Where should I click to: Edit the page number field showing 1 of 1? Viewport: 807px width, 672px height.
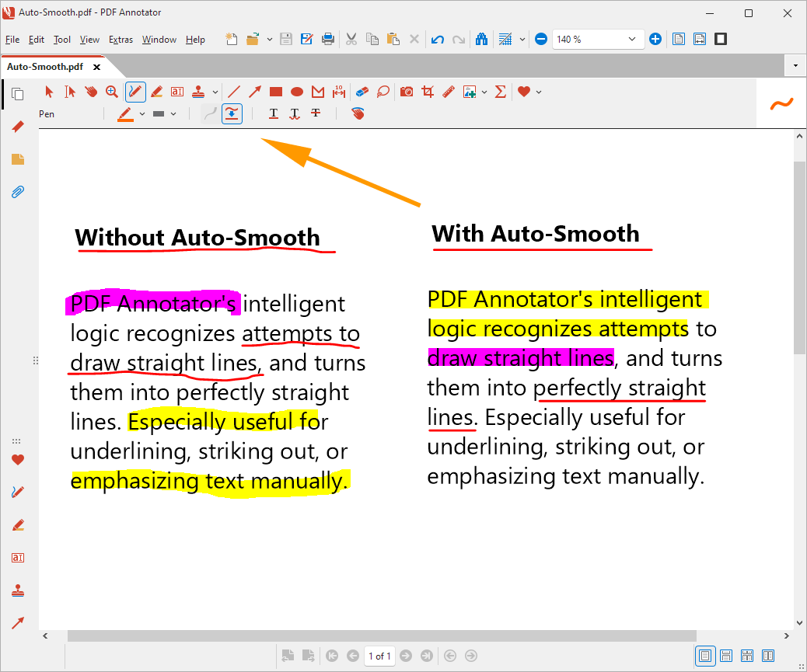point(379,656)
